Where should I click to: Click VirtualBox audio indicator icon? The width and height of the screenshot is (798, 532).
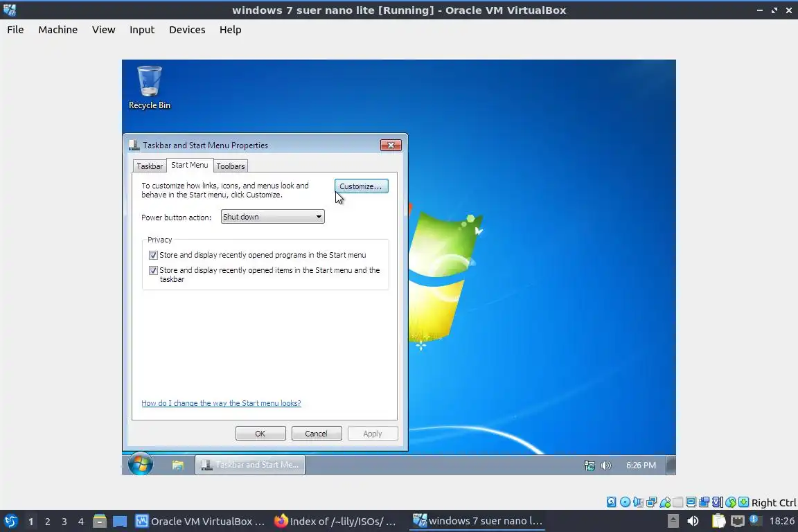(638, 502)
